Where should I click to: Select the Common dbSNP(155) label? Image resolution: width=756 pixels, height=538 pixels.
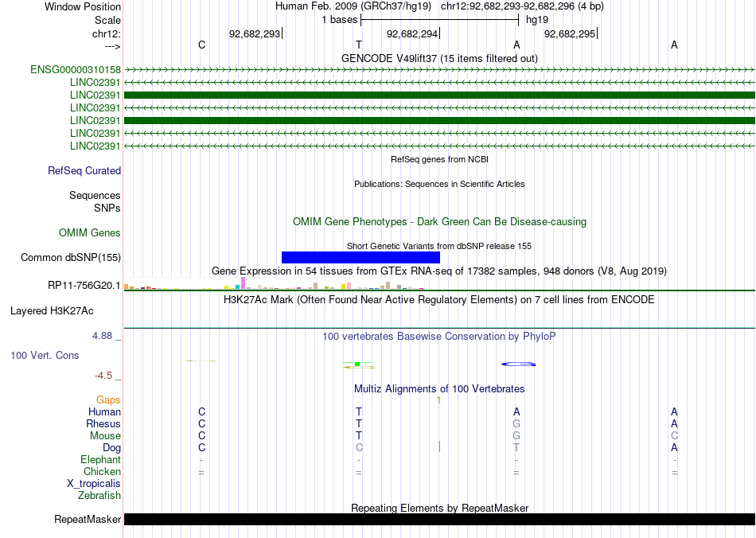[x=71, y=257]
